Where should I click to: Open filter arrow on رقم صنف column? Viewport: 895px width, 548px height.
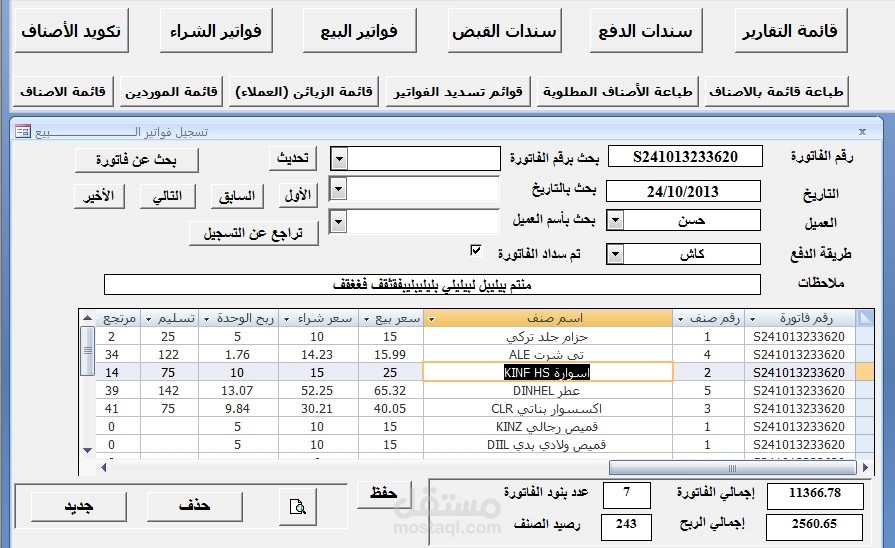[x=680, y=319]
